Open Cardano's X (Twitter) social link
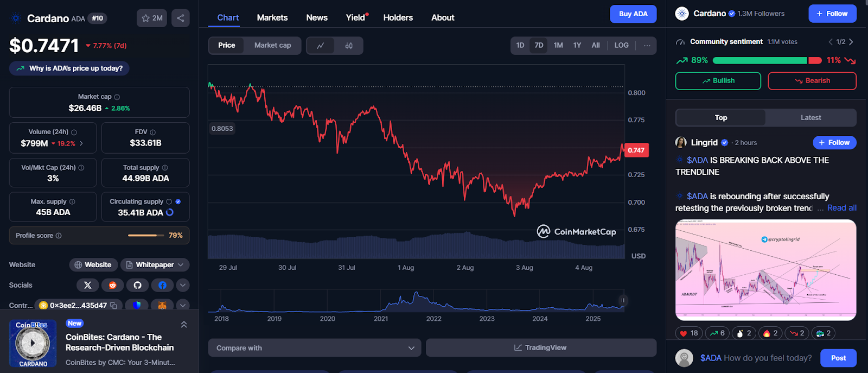This screenshot has height=373, width=868. [88, 285]
